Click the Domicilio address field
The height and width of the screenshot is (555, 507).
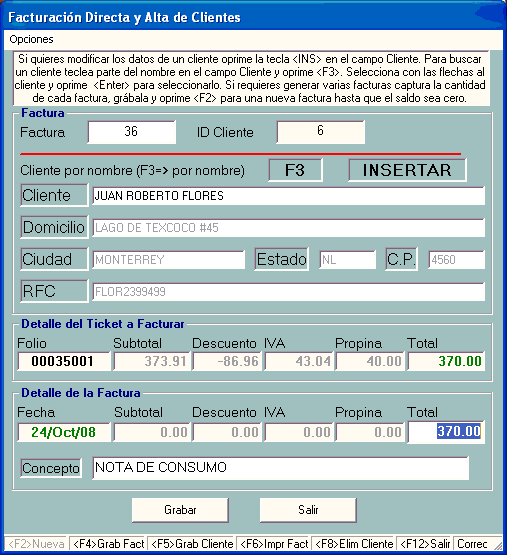[288, 228]
